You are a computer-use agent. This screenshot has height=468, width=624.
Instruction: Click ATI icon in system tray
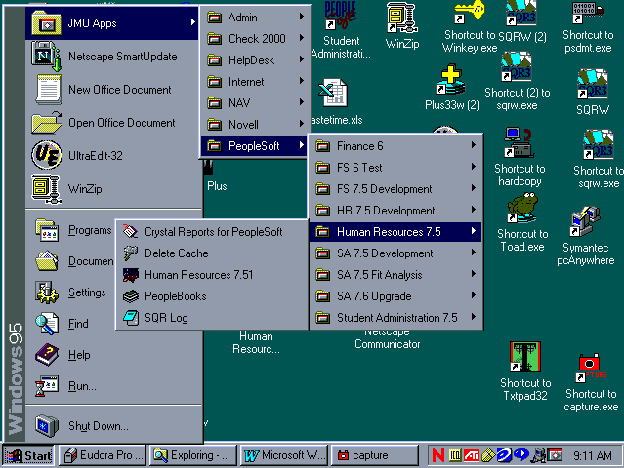click(472, 455)
